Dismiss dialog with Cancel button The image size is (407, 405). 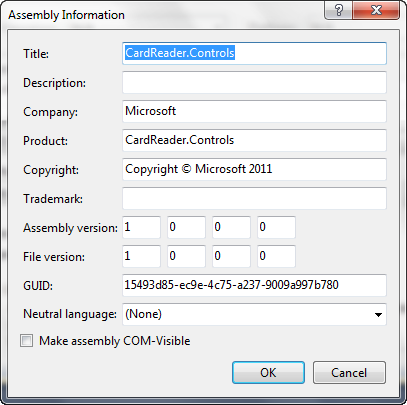(x=349, y=372)
